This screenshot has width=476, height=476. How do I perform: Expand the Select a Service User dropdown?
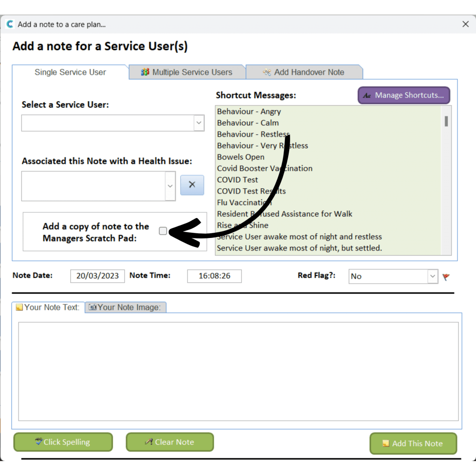point(199,123)
